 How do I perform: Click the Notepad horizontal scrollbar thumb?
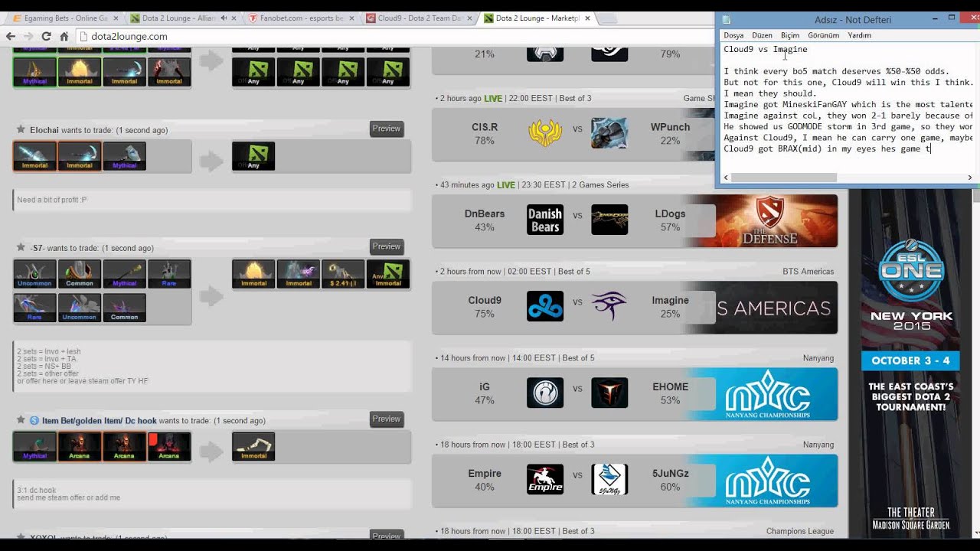click(783, 178)
